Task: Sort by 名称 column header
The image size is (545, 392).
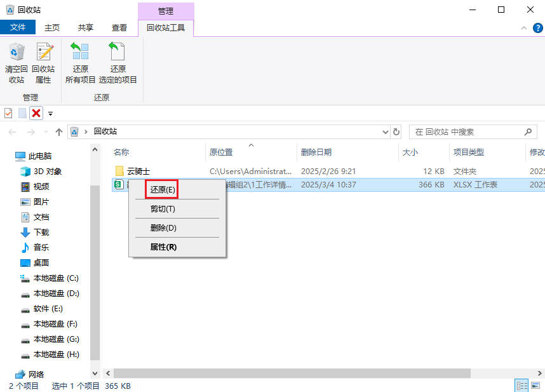Action: pyautogui.click(x=121, y=152)
